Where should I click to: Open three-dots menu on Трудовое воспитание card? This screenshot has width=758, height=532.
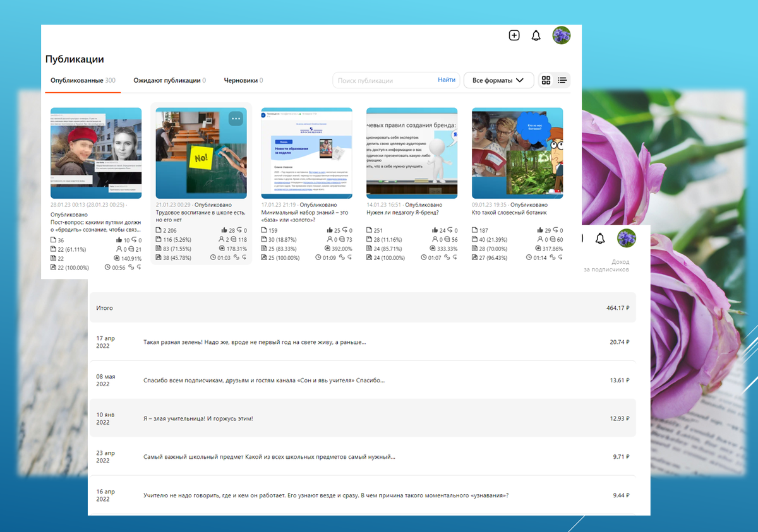(236, 118)
